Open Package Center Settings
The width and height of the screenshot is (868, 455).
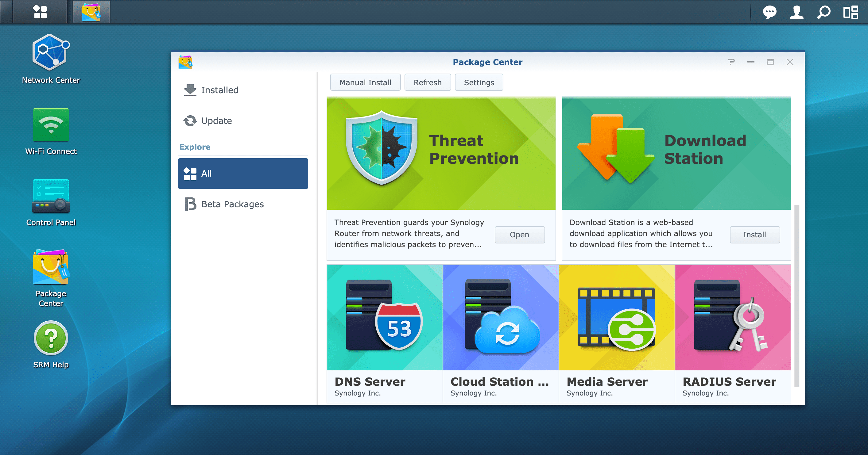pos(479,82)
